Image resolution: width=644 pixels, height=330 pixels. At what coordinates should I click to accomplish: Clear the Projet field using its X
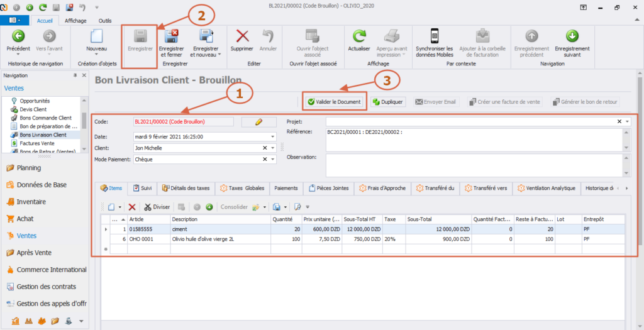(x=619, y=121)
